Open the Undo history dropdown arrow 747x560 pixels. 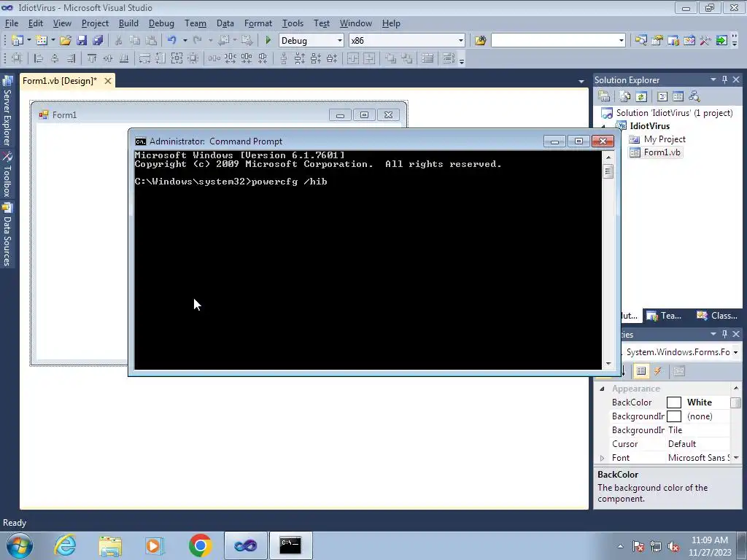[x=185, y=41]
